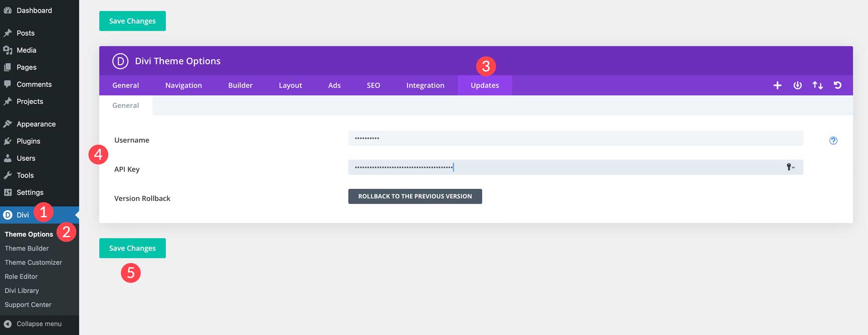Go to the SEO tab
Viewport: 868px width, 335px height.
373,85
